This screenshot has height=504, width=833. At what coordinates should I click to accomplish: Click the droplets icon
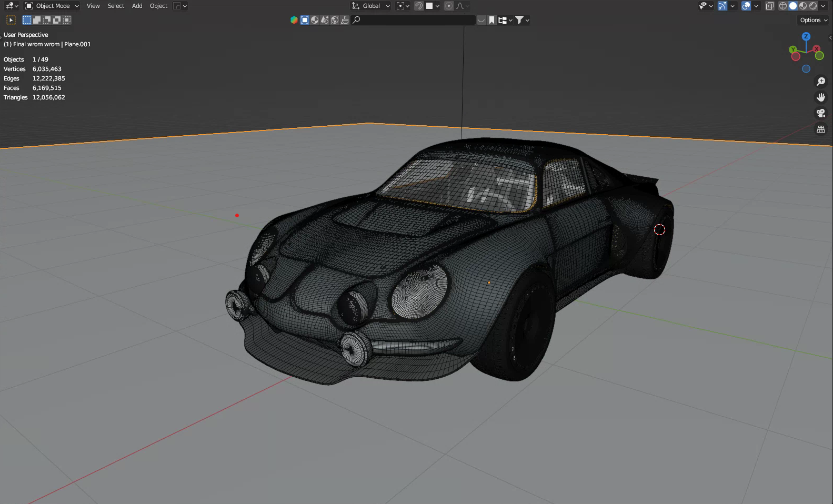tap(325, 20)
